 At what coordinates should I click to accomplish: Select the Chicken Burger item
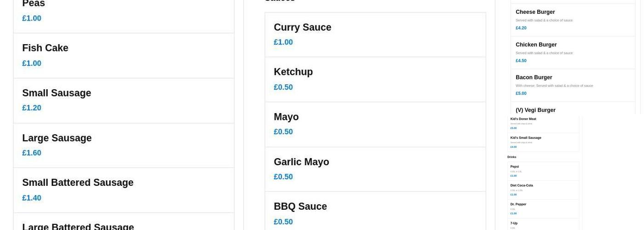572,52
